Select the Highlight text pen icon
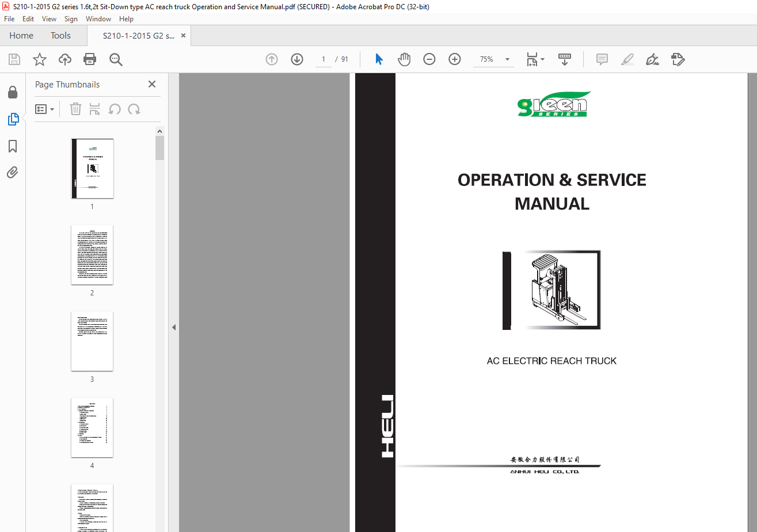The width and height of the screenshot is (757, 532). pos(627,59)
